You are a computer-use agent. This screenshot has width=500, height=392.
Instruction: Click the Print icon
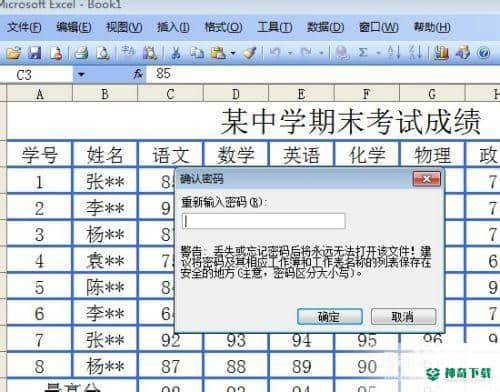(x=82, y=53)
